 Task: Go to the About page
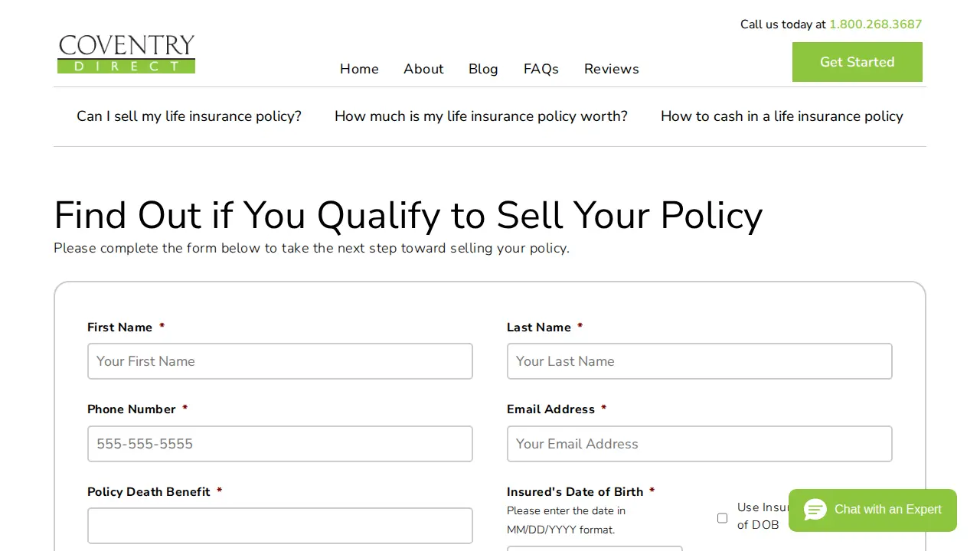(423, 69)
